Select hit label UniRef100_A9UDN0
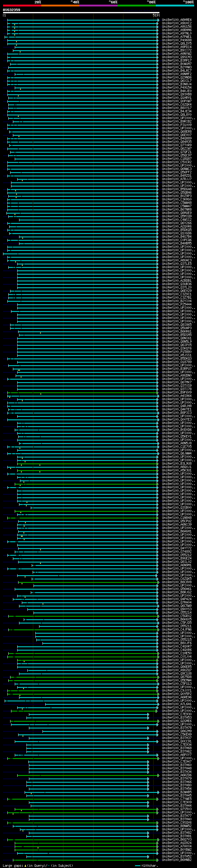The height and width of the screenshot is (868, 197). 177,375
